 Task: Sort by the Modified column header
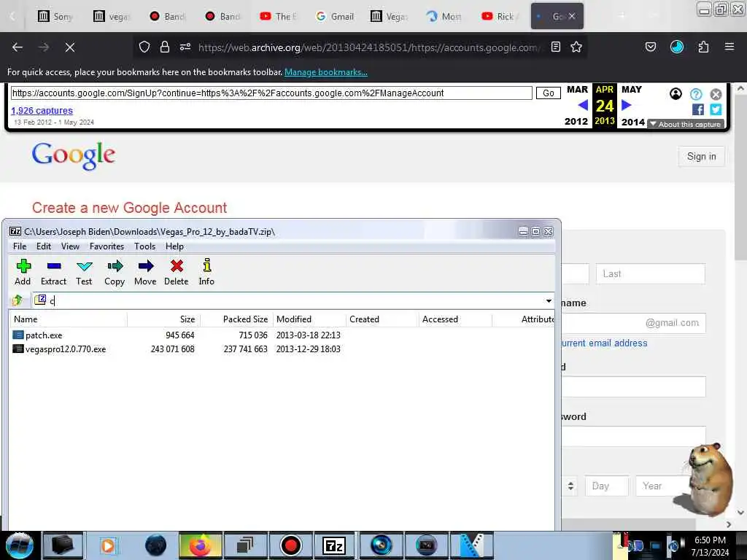pyautogui.click(x=309, y=319)
